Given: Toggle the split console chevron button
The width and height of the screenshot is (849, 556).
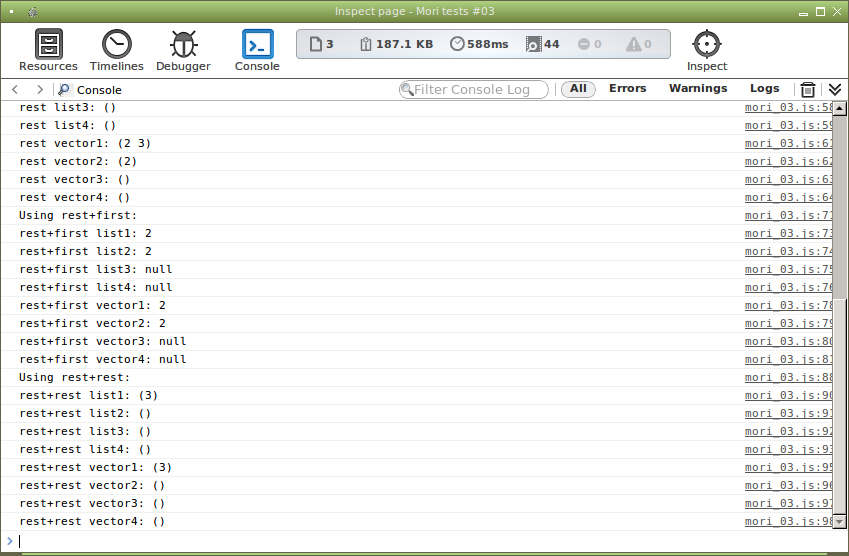Looking at the screenshot, I should point(835,89).
